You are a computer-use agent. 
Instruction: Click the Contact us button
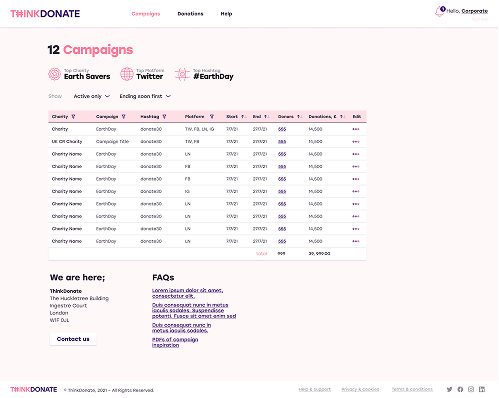tap(73, 339)
